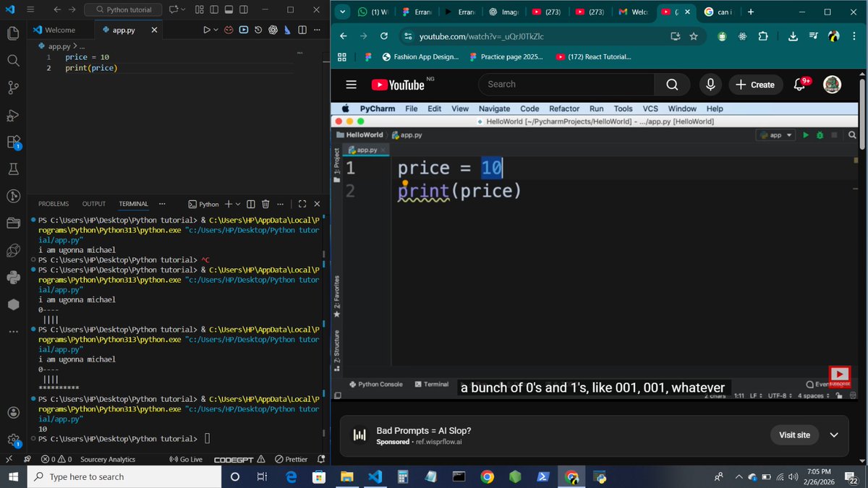This screenshot has width=868, height=488.
Task: Switch to the Welcome tab in VS Code
Action: click(x=59, y=30)
